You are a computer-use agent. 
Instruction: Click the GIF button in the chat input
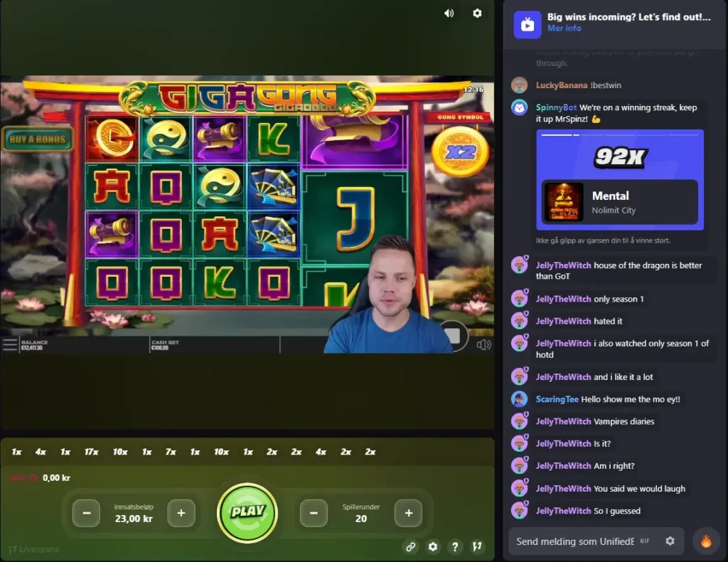pos(645,541)
